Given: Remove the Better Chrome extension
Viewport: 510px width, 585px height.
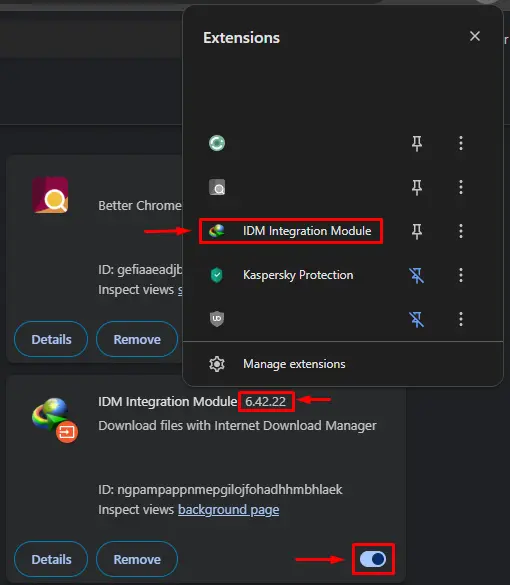Looking at the screenshot, I should (137, 339).
